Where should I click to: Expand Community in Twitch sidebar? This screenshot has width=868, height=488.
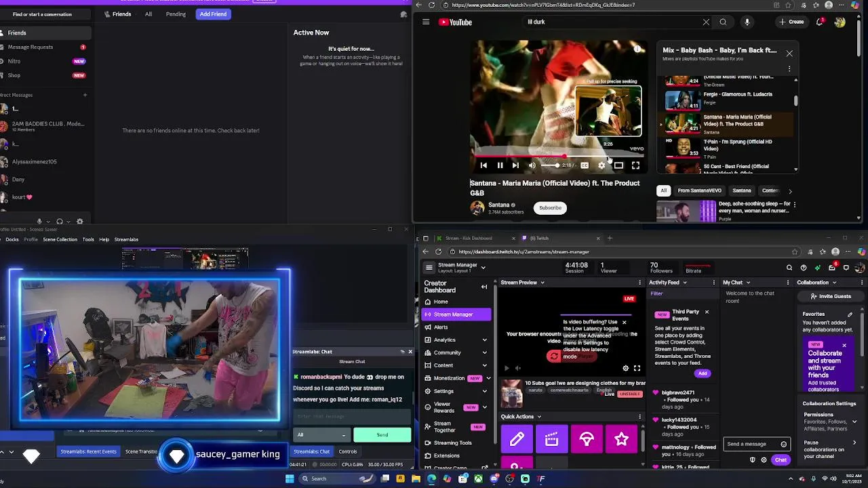(x=484, y=352)
